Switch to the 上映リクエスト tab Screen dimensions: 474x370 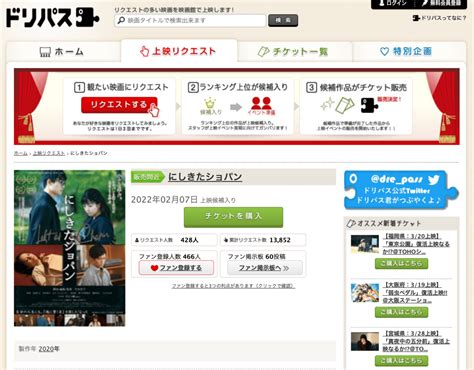point(179,51)
